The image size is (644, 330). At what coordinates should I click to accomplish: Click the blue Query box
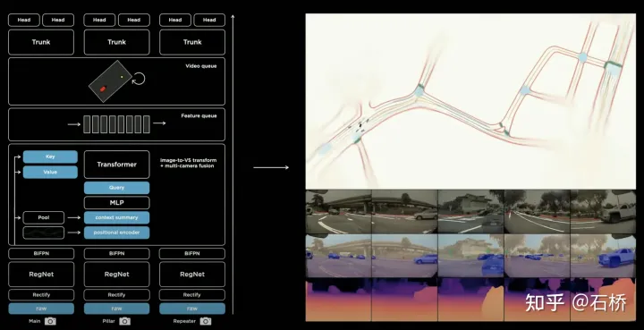[x=116, y=188]
